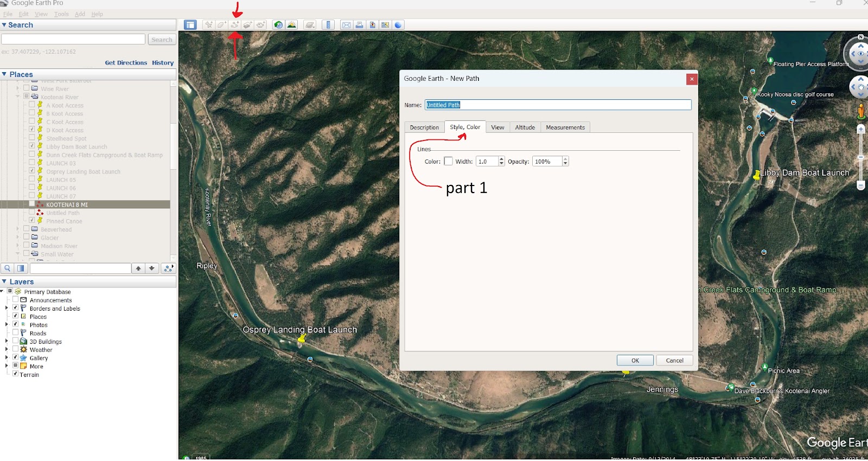
Task: Uncheck the Photos layer checkbox
Action: [15, 324]
